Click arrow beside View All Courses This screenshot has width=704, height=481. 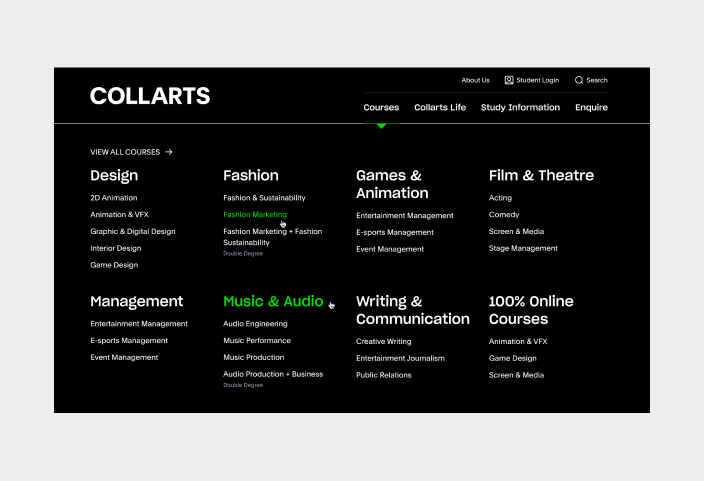tap(169, 152)
